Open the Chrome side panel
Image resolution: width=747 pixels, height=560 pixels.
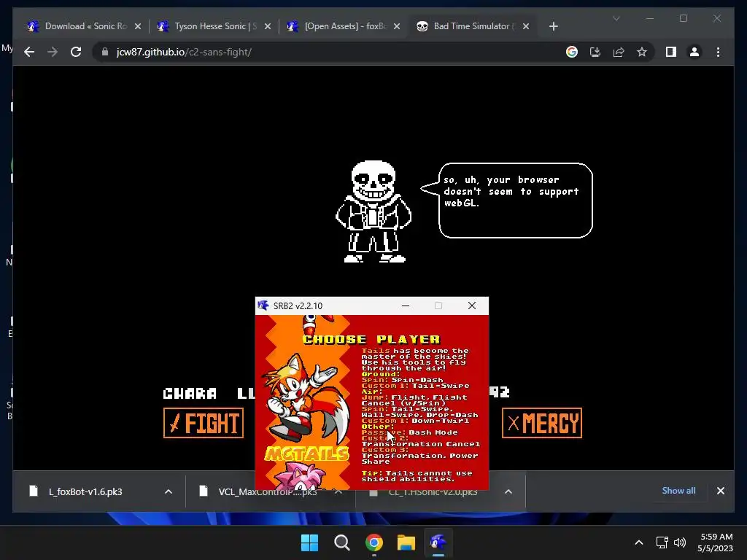point(671,52)
